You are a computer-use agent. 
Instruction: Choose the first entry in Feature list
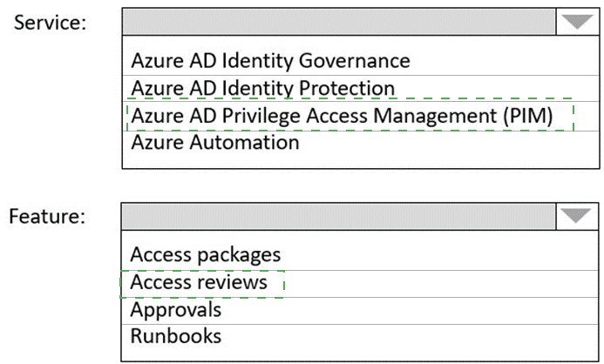point(206,254)
